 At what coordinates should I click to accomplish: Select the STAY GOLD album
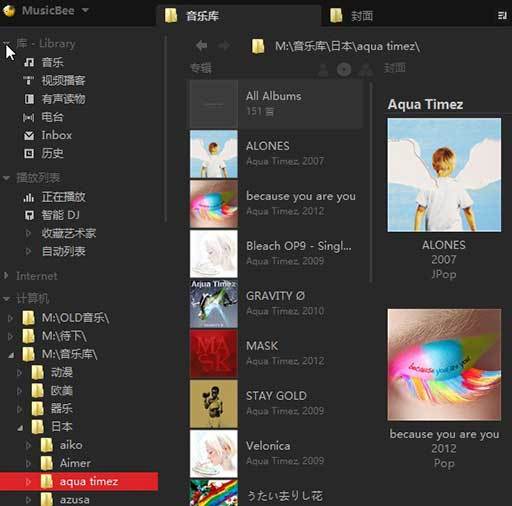(x=276, y=404)
